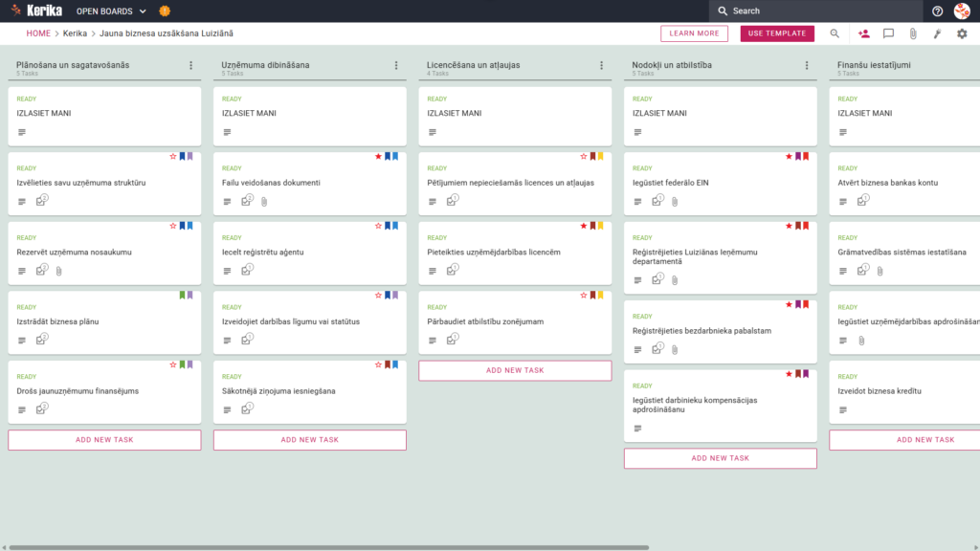
Task: Click yellow tag on Pārbaudiet atbilstību zonējumam
Action: [x=601, y=296]
